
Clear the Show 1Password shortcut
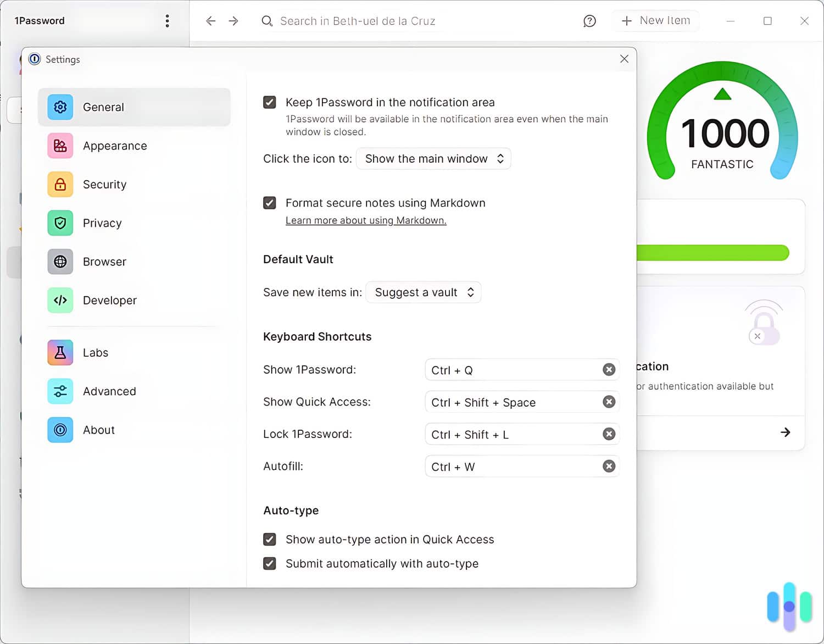(x=609, y=370)
